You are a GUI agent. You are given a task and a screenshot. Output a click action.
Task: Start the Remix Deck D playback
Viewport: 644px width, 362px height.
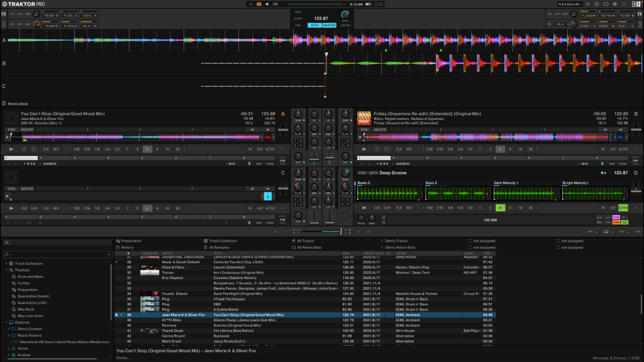coord(364,208)
